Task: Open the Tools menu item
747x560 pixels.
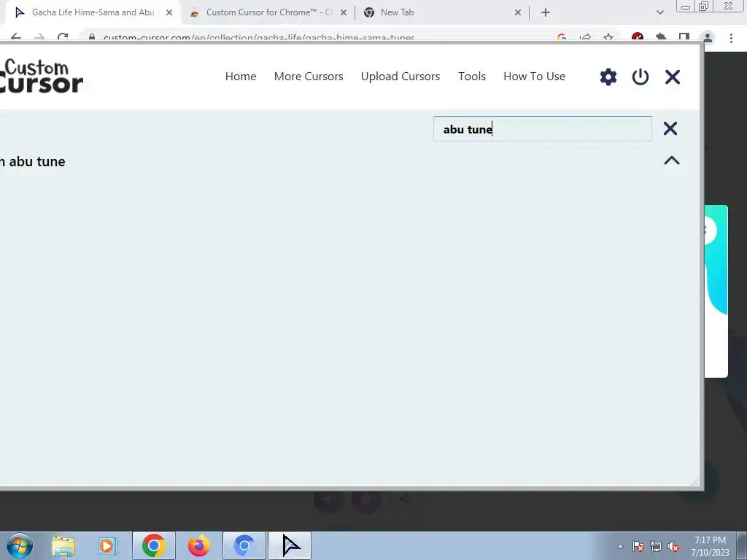Action: pos(472,76)
